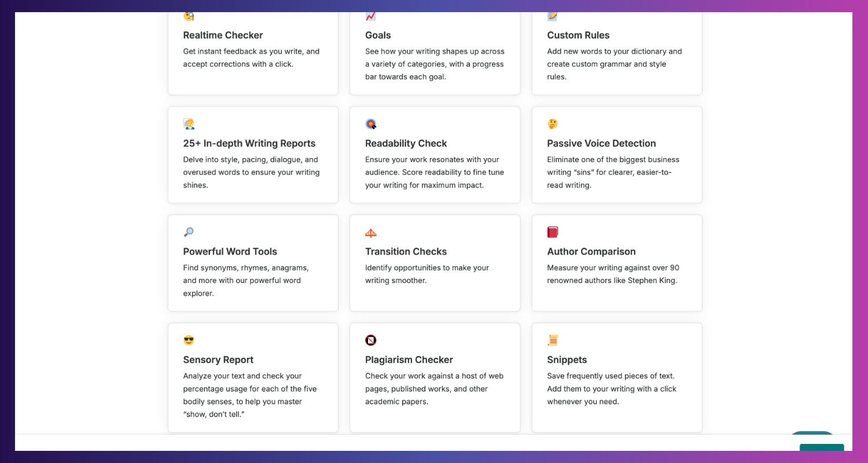The image size is (868, 463).
Task: Click the Goals heading
Action: tap(378, 35)
